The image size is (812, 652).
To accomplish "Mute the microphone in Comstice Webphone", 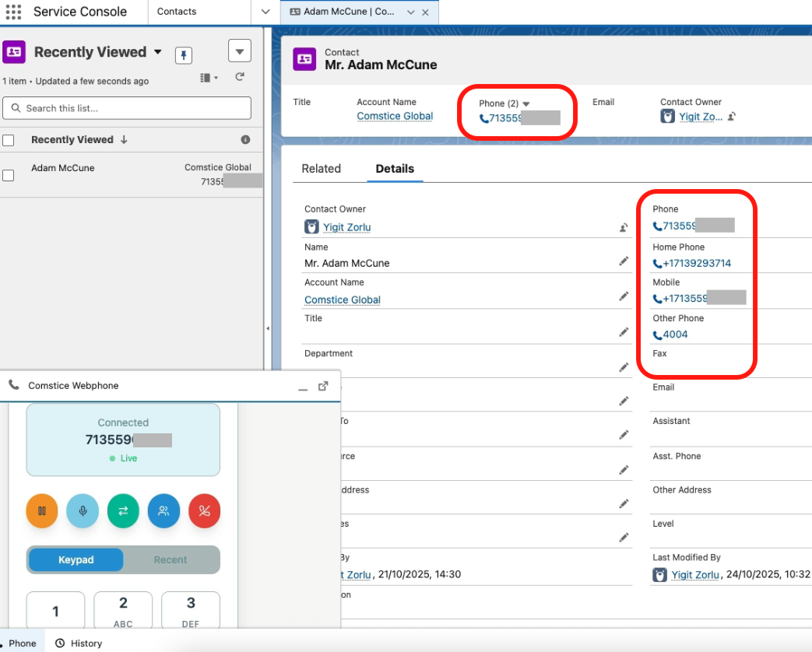I will pos(83,511).
